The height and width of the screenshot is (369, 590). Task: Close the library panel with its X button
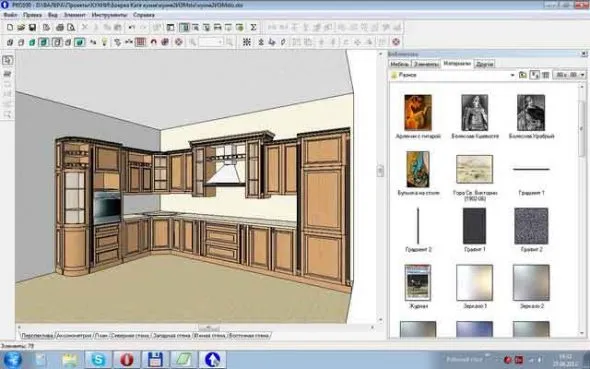[584, 54]
